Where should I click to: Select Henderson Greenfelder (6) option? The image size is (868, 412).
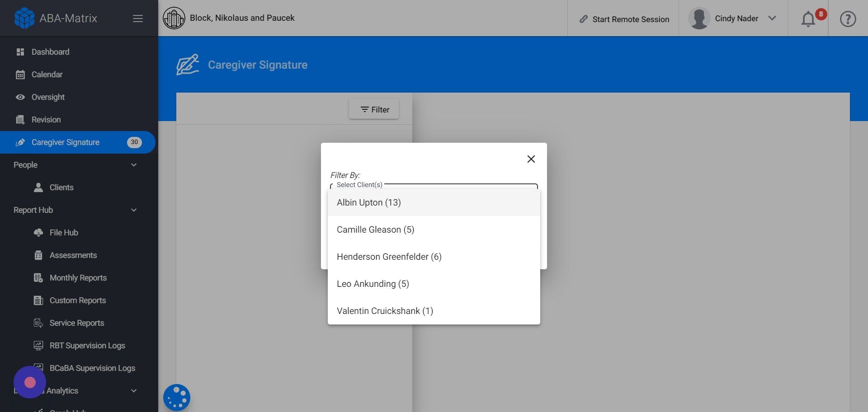point(389,257)
